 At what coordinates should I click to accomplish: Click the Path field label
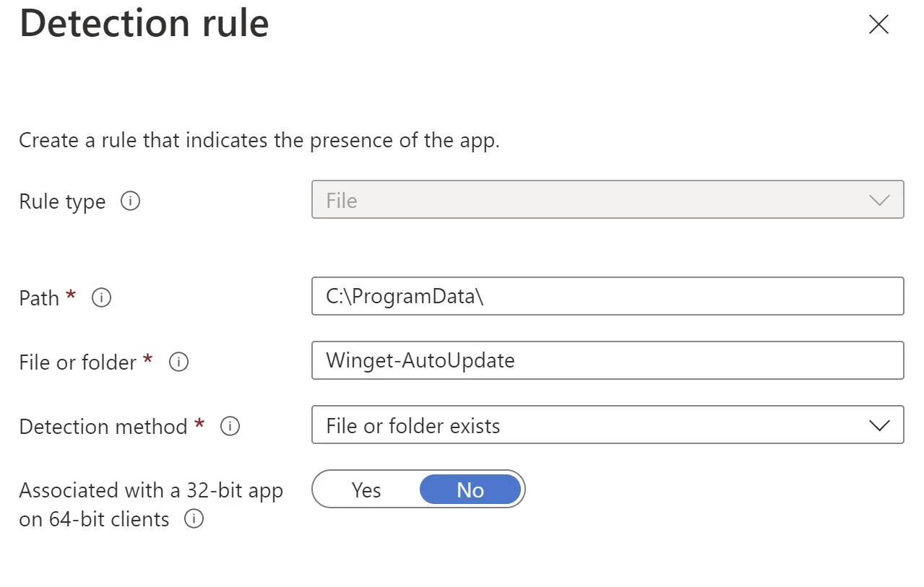point(39,297)
